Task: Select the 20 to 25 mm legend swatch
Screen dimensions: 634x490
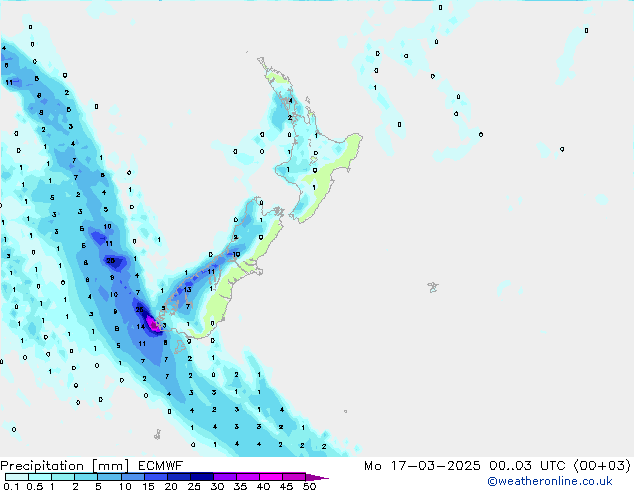Action: pyautogui.click(x=178, y=477)
